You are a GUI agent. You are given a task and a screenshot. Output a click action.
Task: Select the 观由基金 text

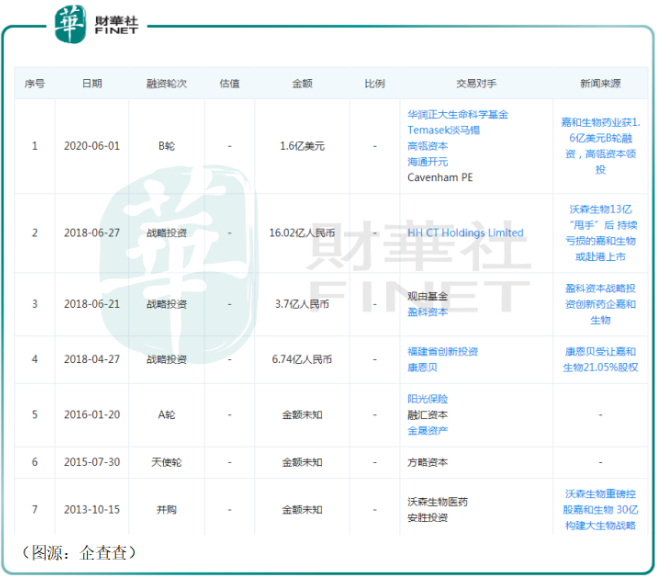click(x=427, y=296)
